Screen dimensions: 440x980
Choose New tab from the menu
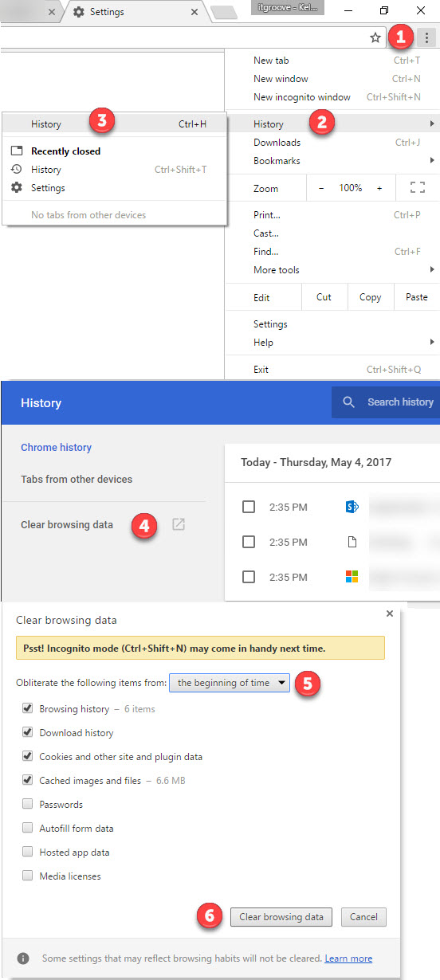332,61
